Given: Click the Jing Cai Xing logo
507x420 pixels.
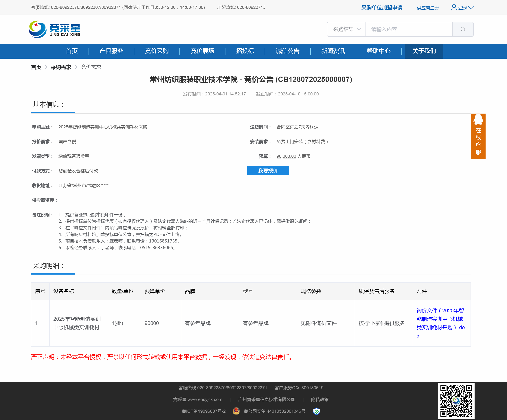Looking at the screenshot, I should 55,29.
